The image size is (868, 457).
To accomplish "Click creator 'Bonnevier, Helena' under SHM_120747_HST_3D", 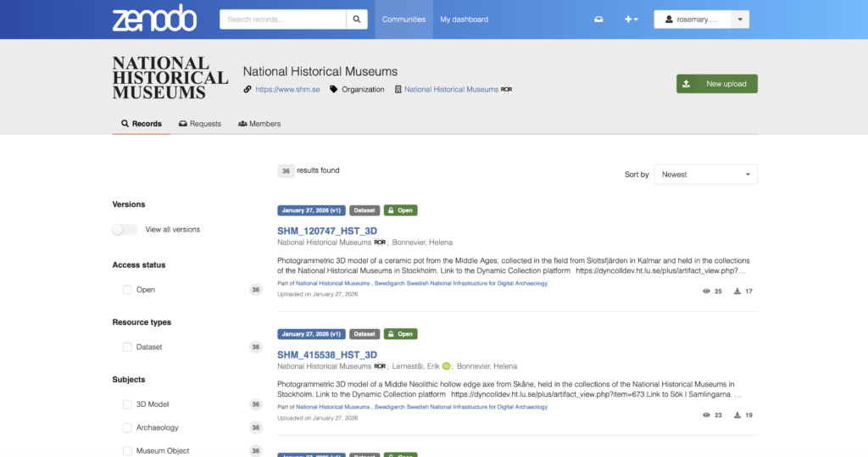I will (422, 242).
